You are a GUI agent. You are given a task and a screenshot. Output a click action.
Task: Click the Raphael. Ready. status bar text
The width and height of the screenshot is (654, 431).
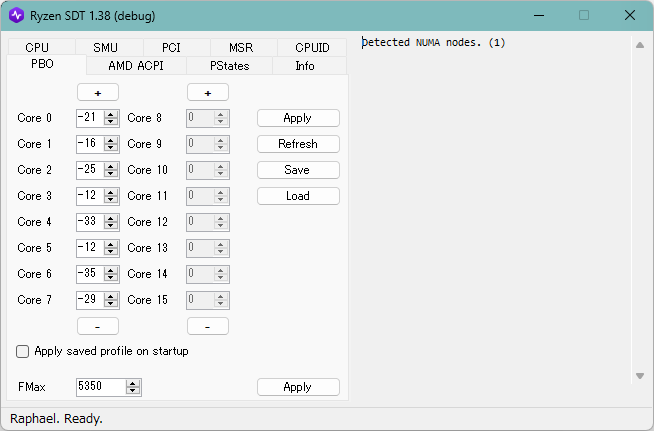[x=56, y=418]
